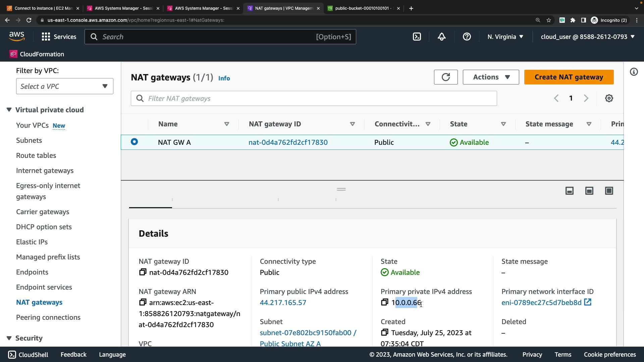The image size is (644, 362).
Task: Open CloudShell from top navigation bar
Action: (417, 37)
